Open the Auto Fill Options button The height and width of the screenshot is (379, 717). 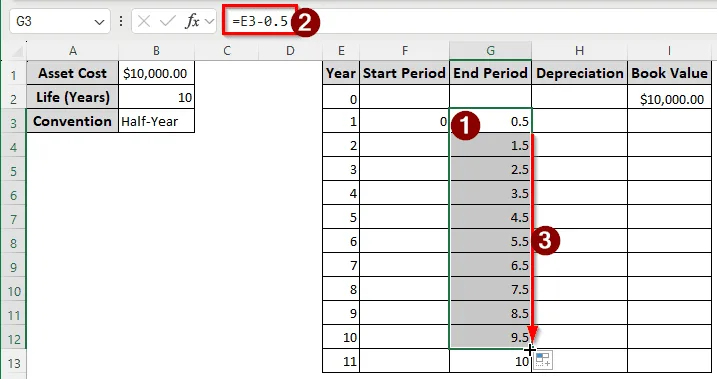543,360
